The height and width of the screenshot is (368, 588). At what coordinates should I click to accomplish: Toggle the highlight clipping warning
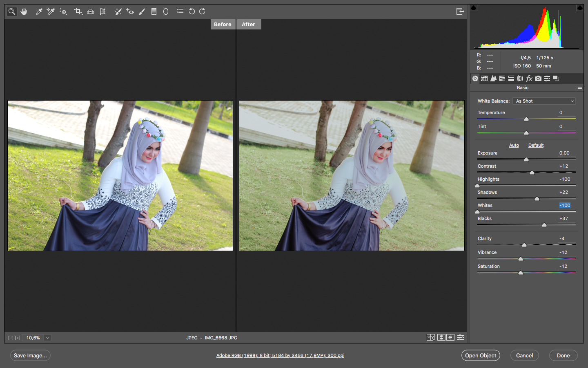[579, 8]
